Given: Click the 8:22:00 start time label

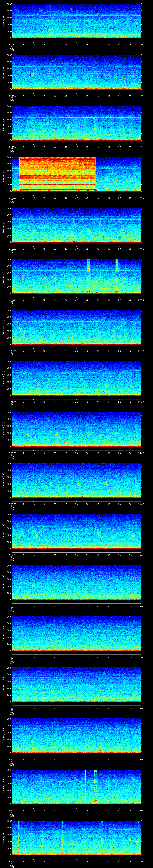Looking at the screenshot, I should tap(12, 453).
